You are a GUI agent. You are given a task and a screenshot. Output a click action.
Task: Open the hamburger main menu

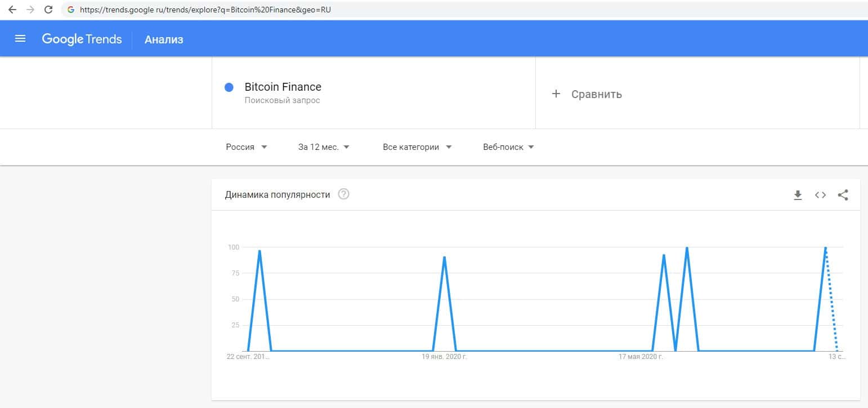(x=20, y=39)
